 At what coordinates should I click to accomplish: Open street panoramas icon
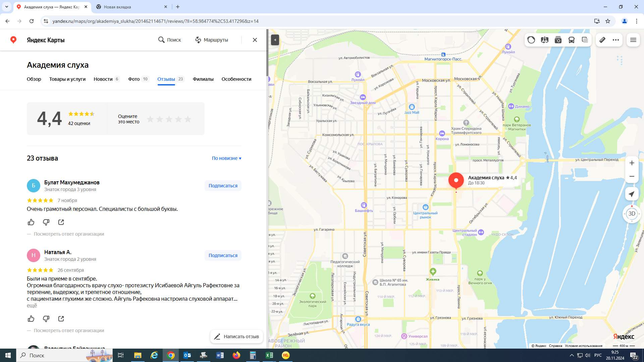544,40
